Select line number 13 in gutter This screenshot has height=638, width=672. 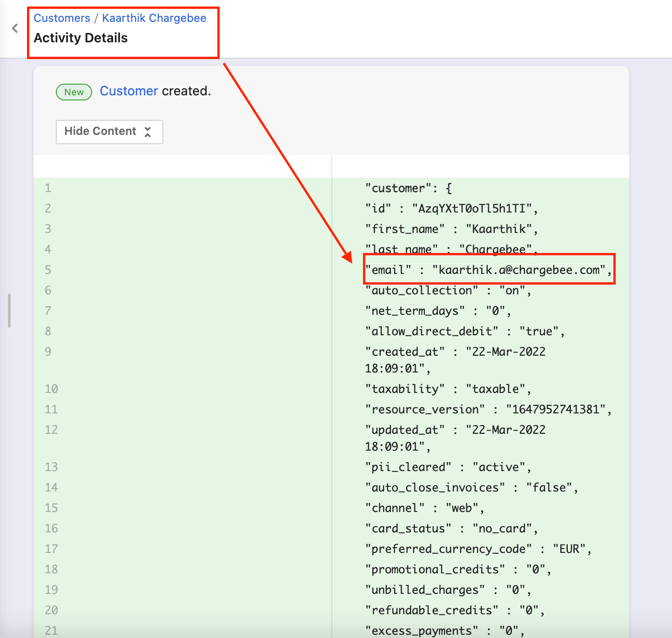(x=51, y=467)
